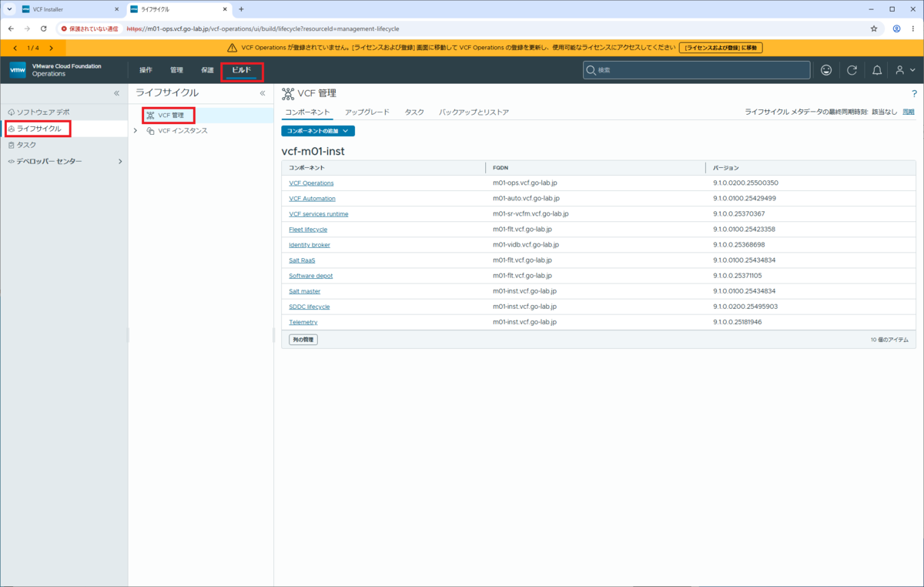This screenshot has width=924, height=587.
Task: Click the VMware vmw logo icon
Action: (x=17, y=70)
